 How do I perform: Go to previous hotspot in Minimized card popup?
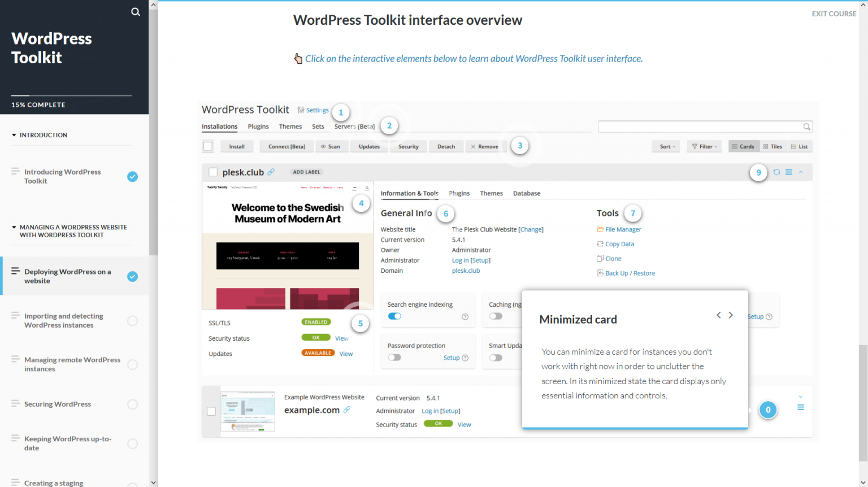coord(719,315)
